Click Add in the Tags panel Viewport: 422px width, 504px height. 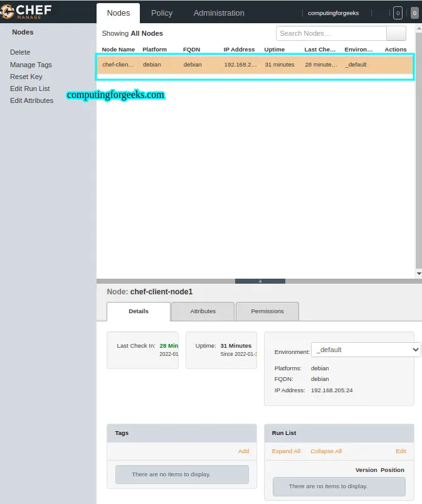[243, 451]
